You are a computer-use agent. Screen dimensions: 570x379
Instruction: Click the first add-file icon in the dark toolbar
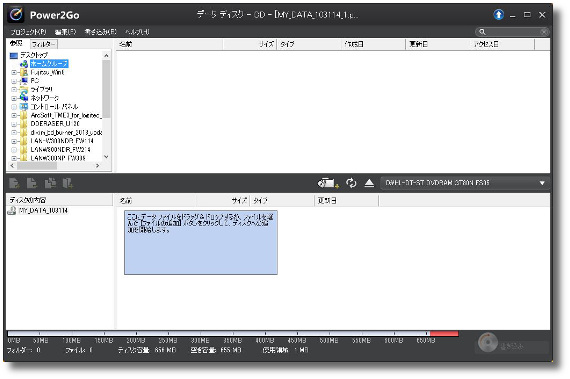[14, 183]
